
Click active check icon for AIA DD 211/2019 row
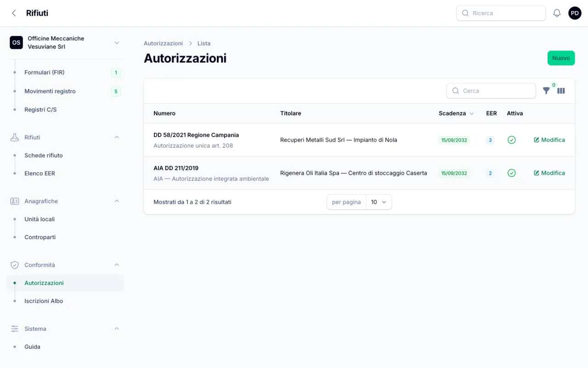(x=511, y=173)
